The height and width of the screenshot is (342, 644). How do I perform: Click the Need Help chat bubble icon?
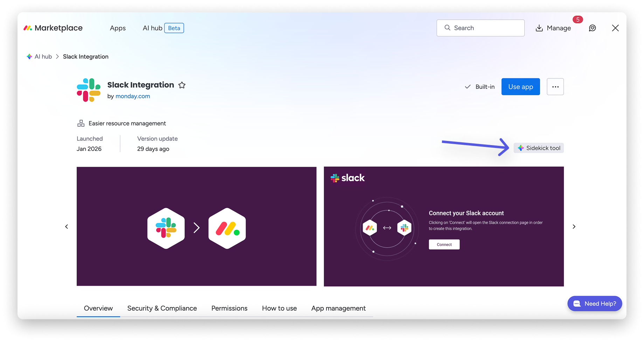[577, 304]
